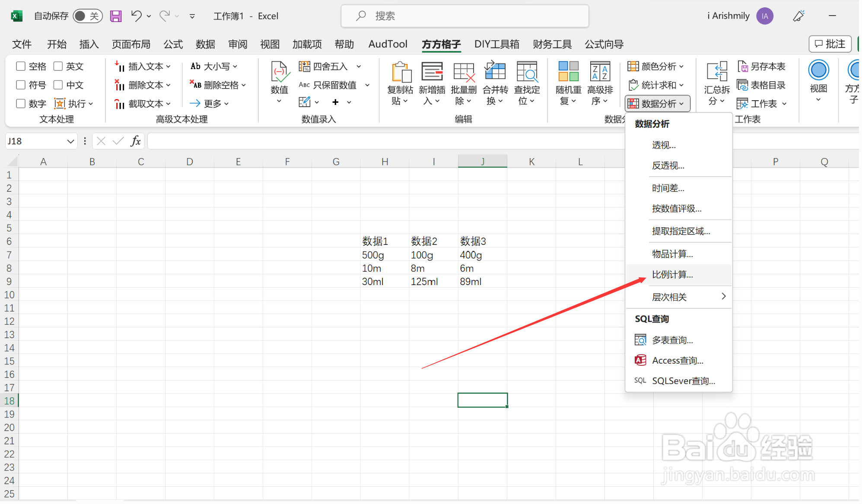Click the pen drawing icon in title bar
The image size is (862, 504).
click(798, 16)
